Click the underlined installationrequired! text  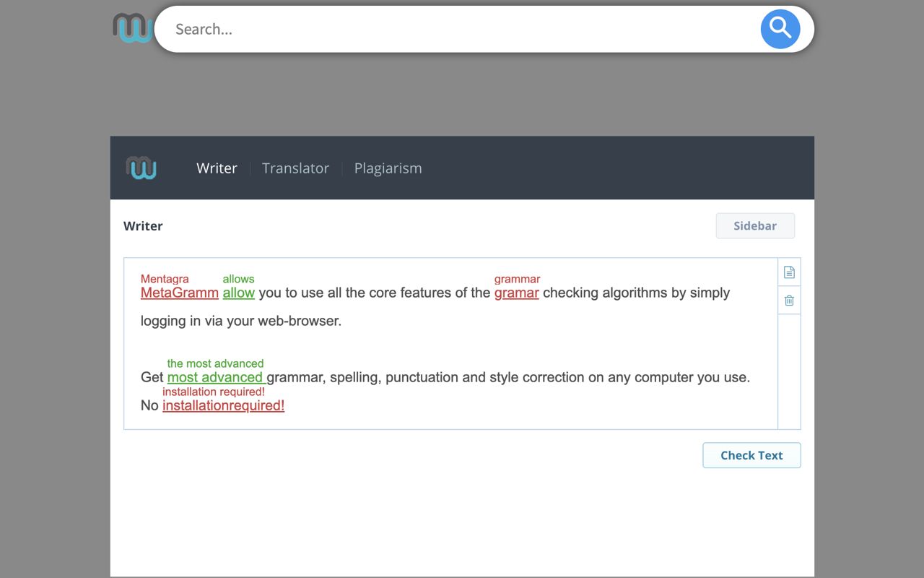(x=224, y=405)
